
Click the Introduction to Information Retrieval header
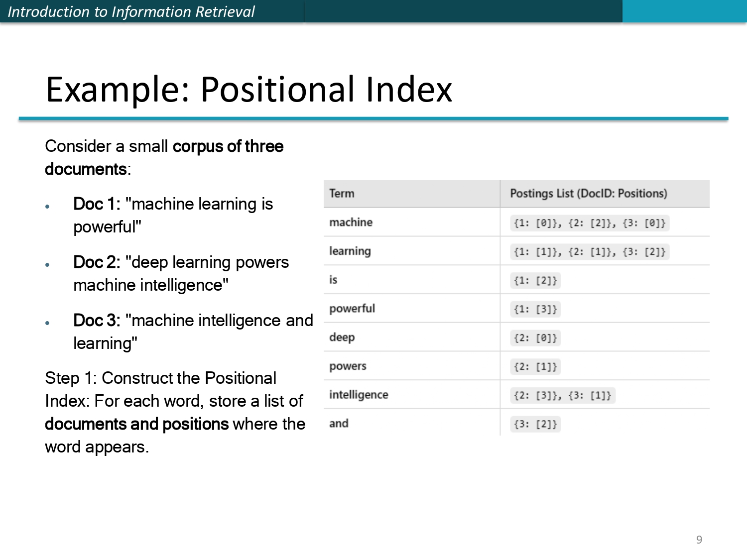coord(131,11)
